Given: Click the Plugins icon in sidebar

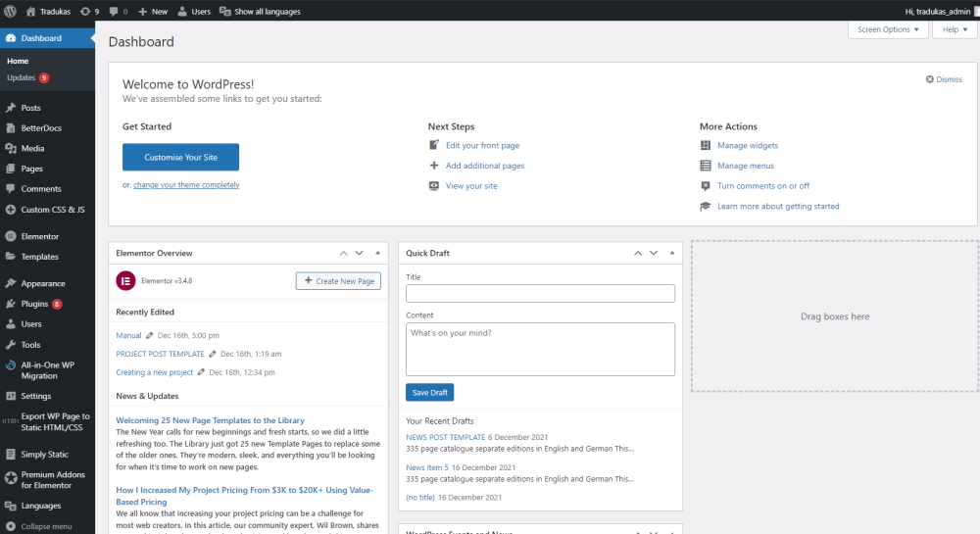Looking at the screenshot, I should point(11,304).
